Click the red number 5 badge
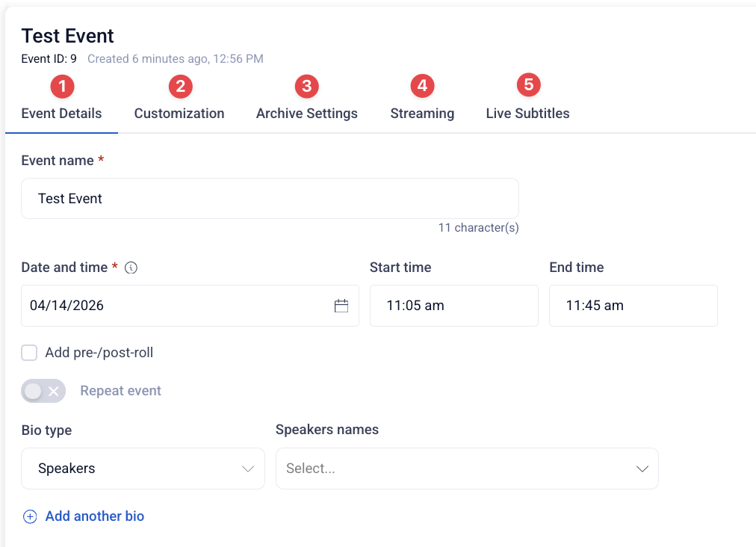 click(528, 85)
